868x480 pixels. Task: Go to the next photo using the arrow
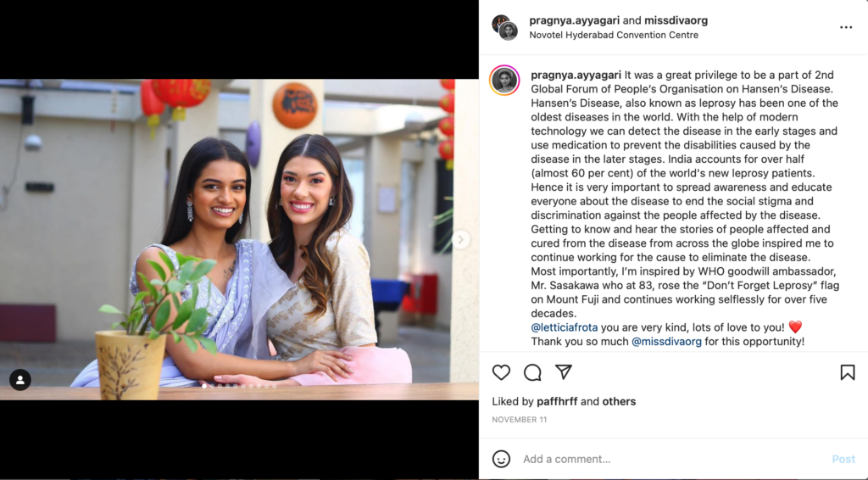[460, 240]
